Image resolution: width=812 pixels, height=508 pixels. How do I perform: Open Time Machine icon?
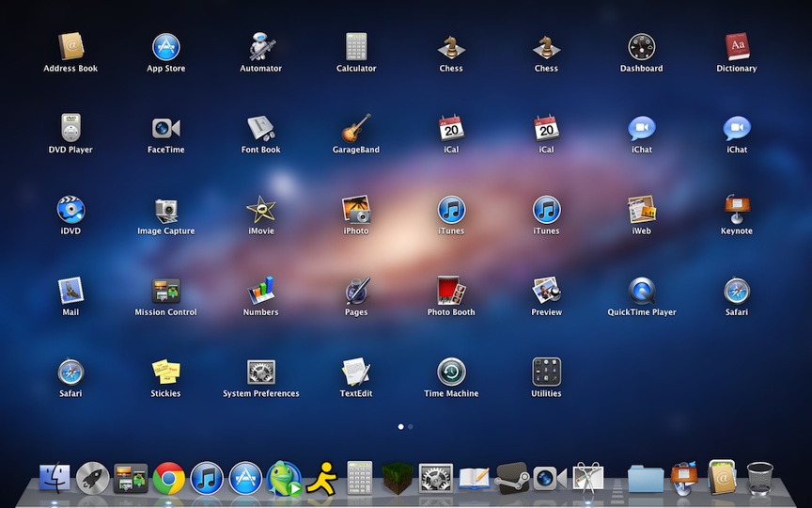(x=451, y=373)
